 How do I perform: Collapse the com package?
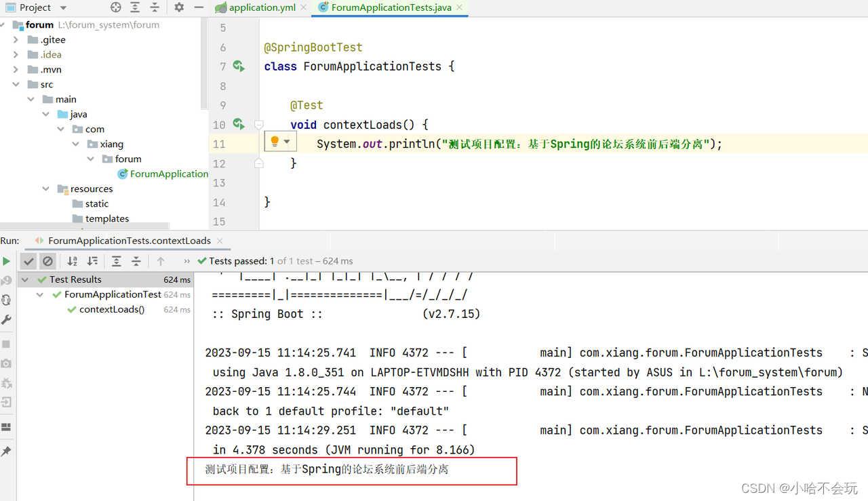click(x=60, y=129)
